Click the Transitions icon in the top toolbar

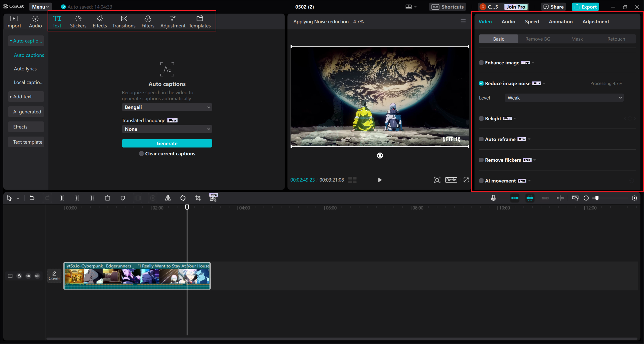tap(124, 21)
